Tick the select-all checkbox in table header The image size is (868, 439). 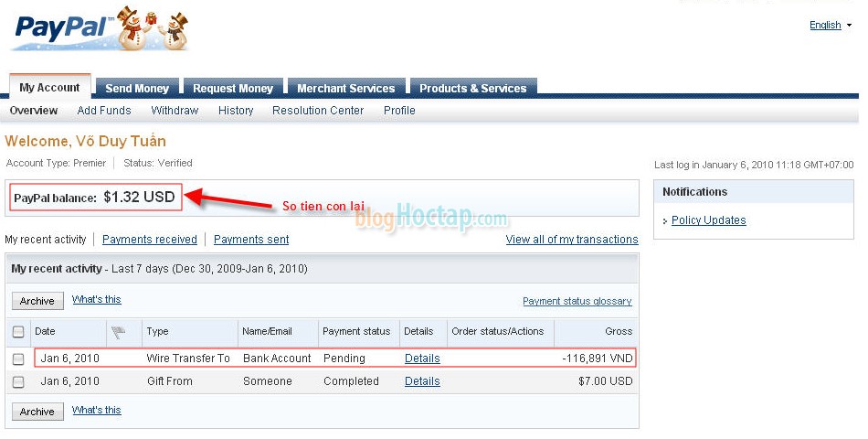click(x=18, y=331)
